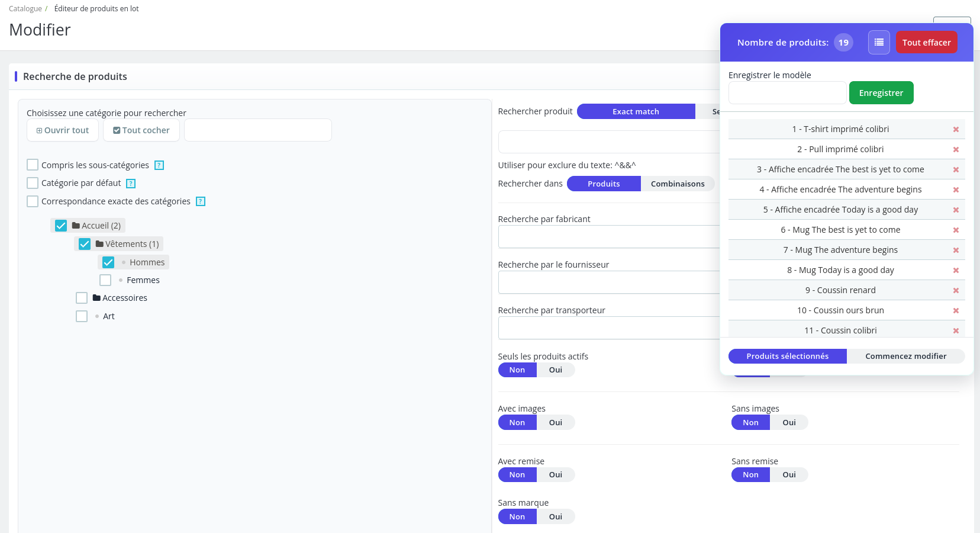Screen dimensions: 980x533
Task: Open Recherche par transporteur field
Action: pos(609,328)
